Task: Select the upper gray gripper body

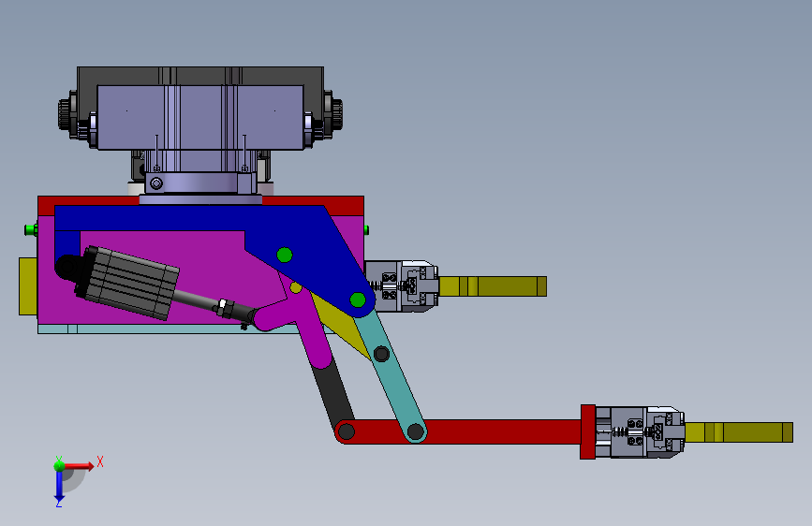Action: click(x=402, y=286)
